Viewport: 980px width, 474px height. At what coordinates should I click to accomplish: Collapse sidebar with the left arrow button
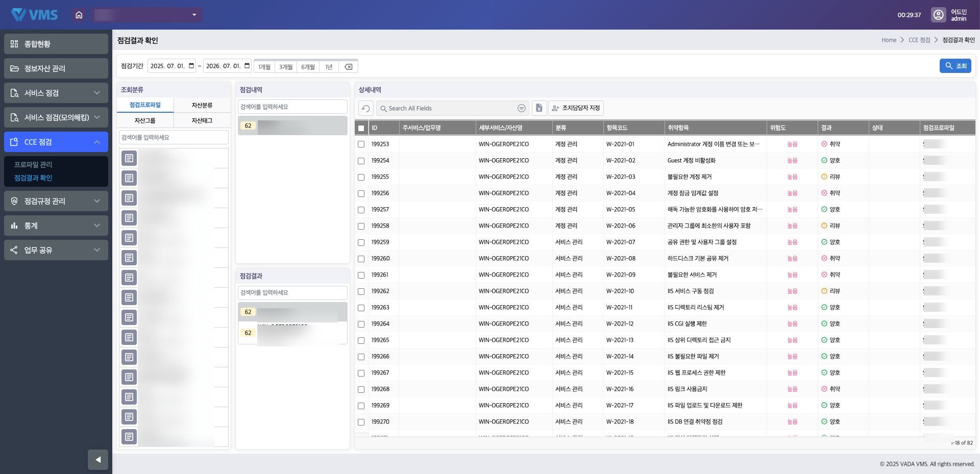(98, 460)
